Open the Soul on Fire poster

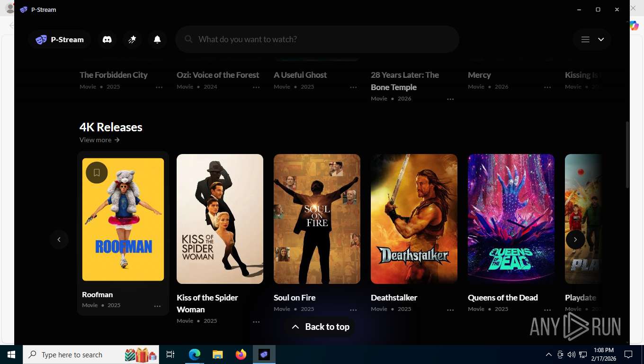tap(317, 219)
